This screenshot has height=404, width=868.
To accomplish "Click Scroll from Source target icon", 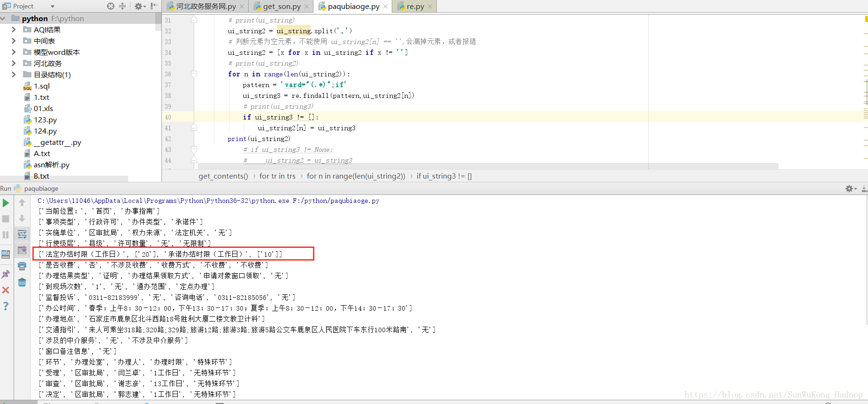I will (x=111, y=6).
